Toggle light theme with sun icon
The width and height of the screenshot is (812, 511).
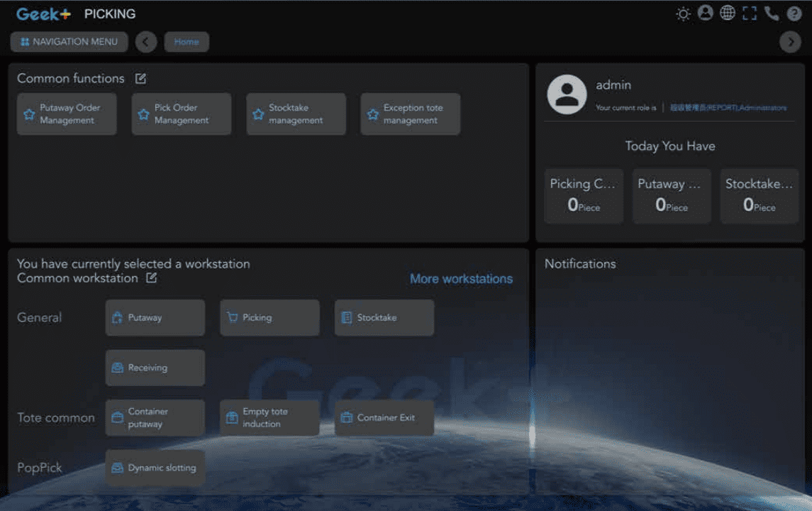(x=683, y=13)
